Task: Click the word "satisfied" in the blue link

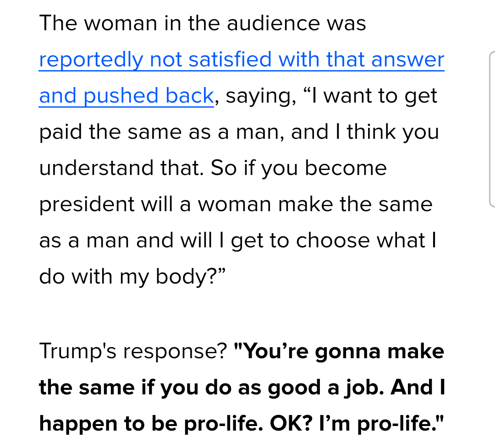Action: [230, 59]
